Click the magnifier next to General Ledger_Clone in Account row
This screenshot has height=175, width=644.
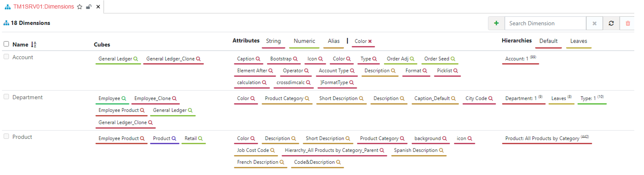click(x=198, y=59)
